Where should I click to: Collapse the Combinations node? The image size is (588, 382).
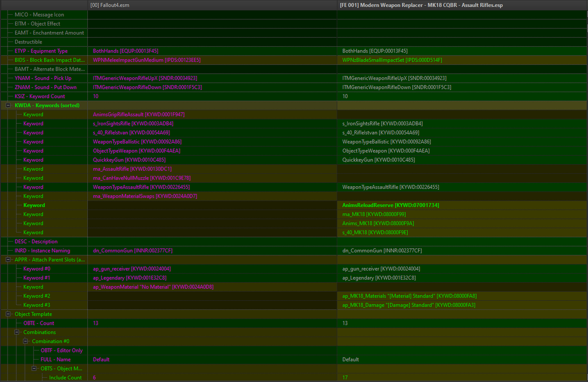[17, 332]
